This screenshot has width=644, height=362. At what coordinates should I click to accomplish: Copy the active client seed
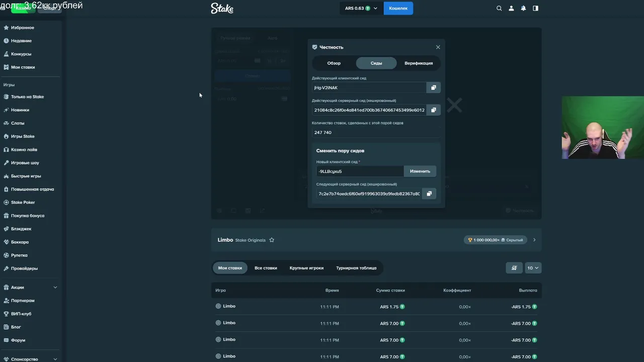[x=433, y=87]
